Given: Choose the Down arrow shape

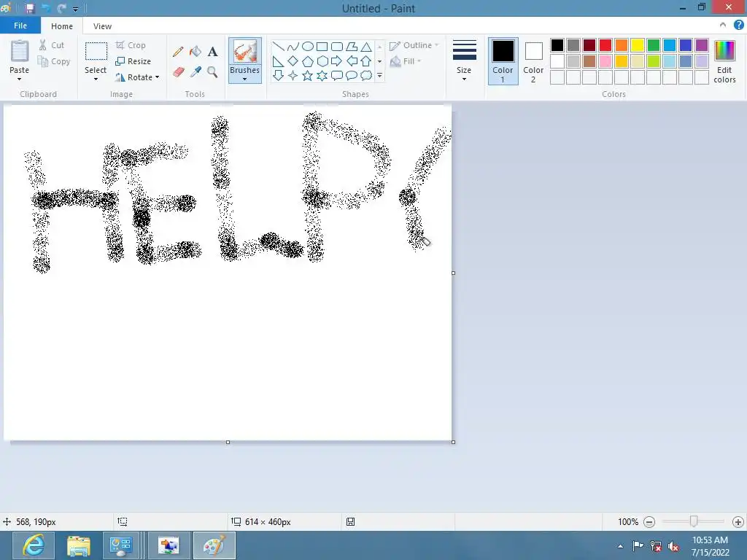Looking at the screenshot, I should [278, 75].
